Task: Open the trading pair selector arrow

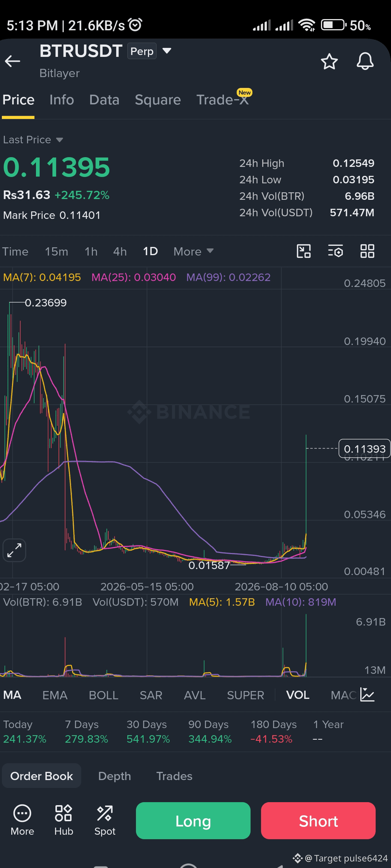Action: [167, 51]
